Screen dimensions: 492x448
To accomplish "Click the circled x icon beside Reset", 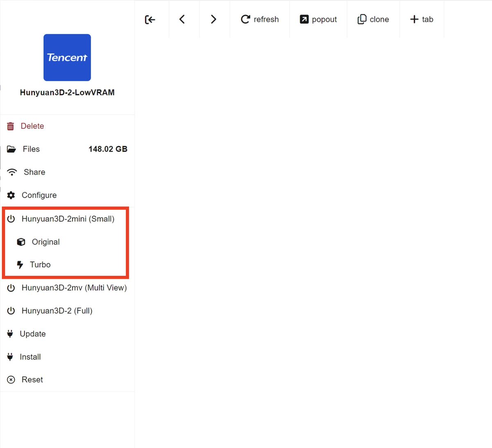I will coord(11,380).
